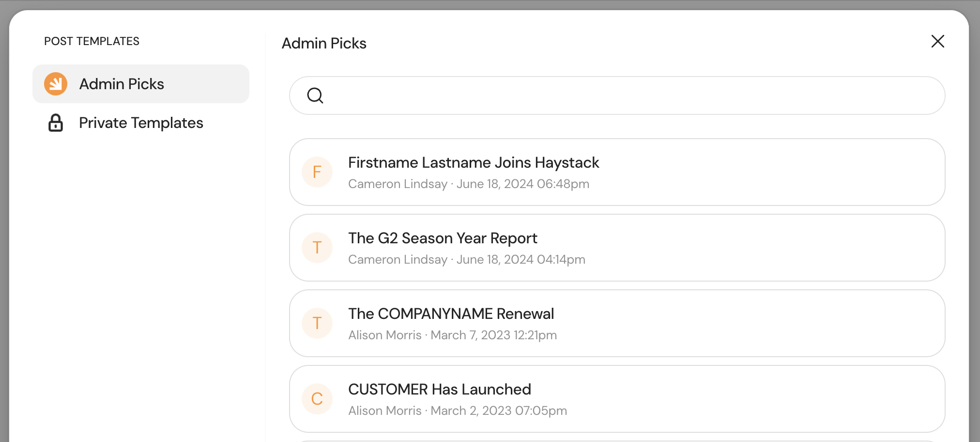Switch to Private Templates category
Screen dimensions: 980x442
click(141, 123)
